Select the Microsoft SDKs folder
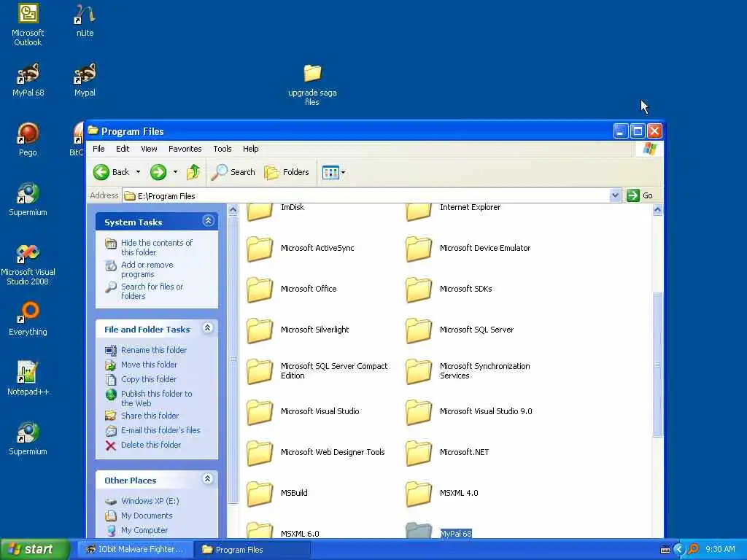The image size is (747, 560). [449, 289]
